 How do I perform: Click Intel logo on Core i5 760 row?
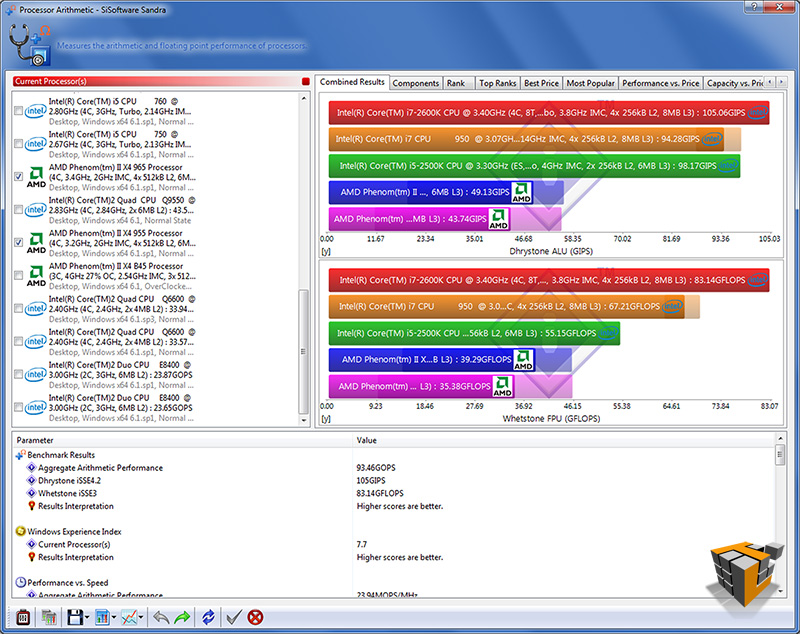point(36,111)
